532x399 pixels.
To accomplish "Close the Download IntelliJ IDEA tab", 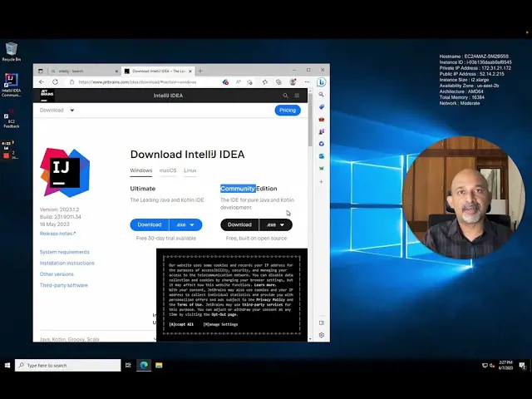I will click(190, 71).
